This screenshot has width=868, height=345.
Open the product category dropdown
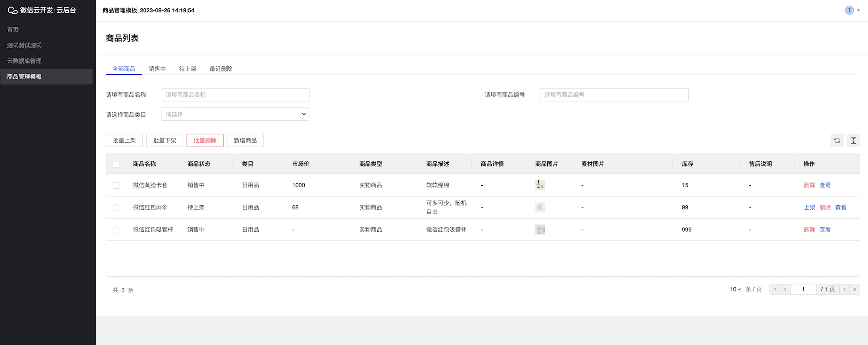[x=235, y=114]
